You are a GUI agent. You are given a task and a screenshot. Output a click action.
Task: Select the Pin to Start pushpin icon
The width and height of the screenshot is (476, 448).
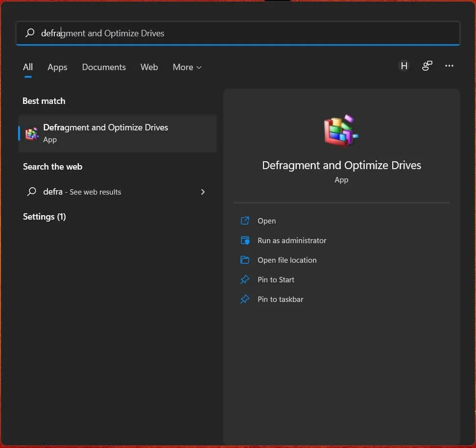click(245, 279)
